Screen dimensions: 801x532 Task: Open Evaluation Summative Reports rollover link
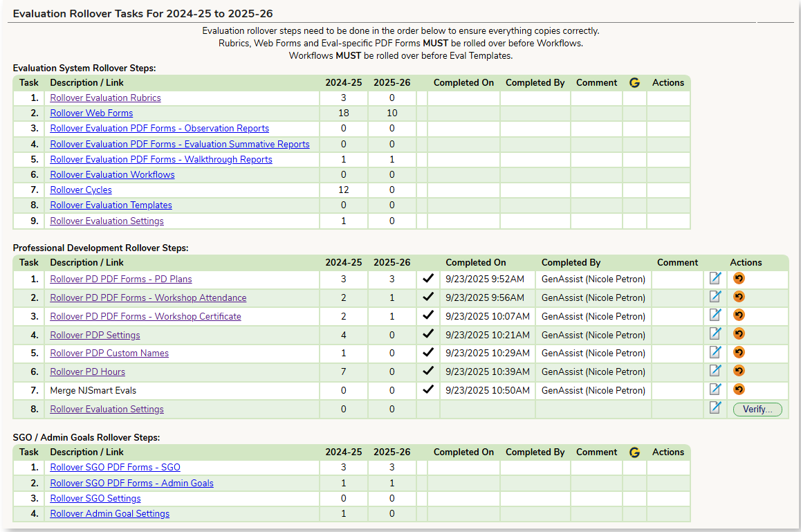coord(180,144)
